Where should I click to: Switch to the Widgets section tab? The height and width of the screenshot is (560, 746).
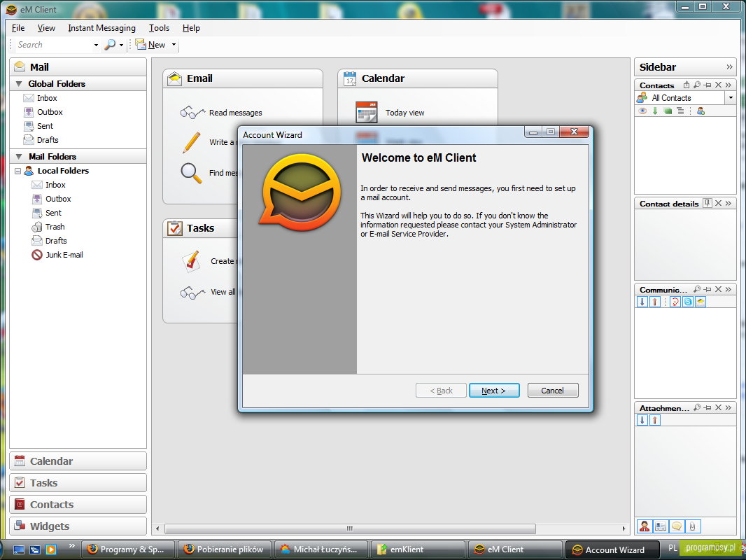[78, 526]
